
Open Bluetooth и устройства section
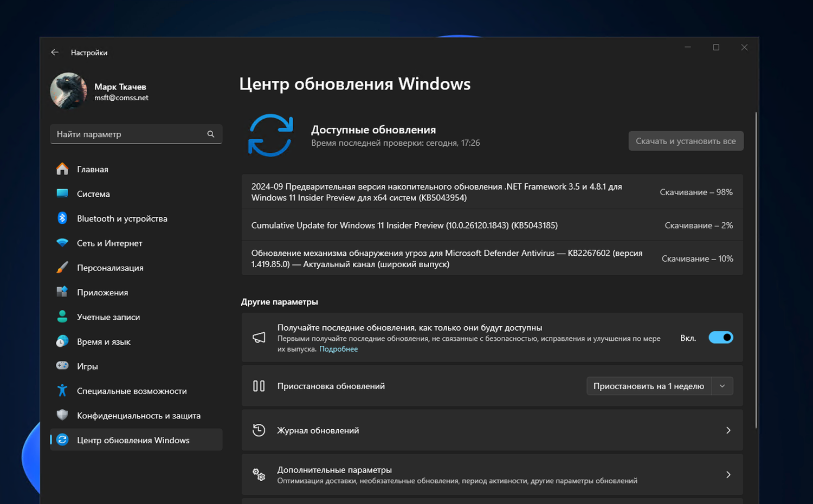pos(136,218)
